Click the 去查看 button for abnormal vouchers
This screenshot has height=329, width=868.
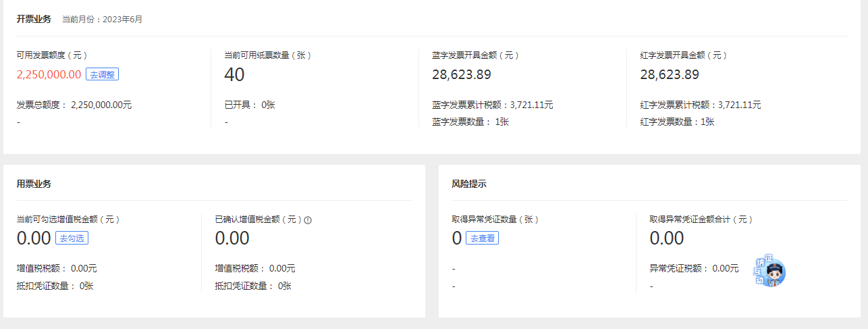(482, 238)
